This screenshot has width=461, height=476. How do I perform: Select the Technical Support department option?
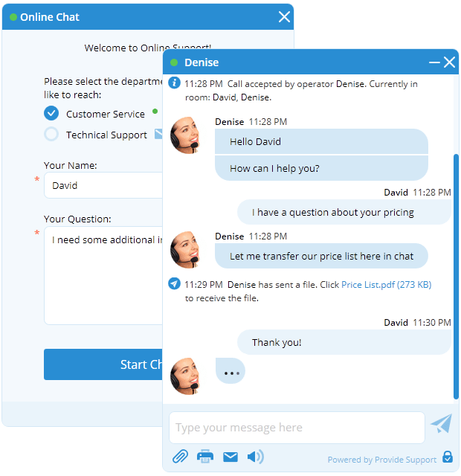51,135
